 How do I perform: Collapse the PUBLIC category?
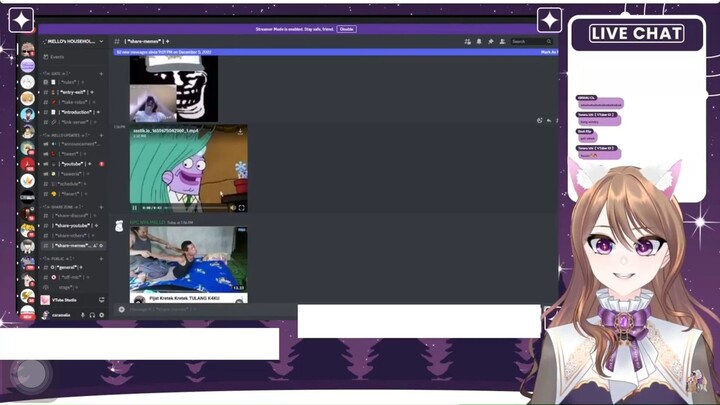point(59,259)
